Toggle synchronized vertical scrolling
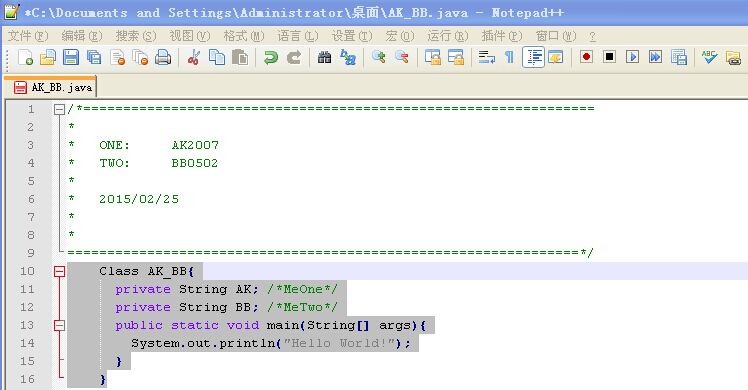The width and height of the screenshot is (748, 390). click(433, 57)
